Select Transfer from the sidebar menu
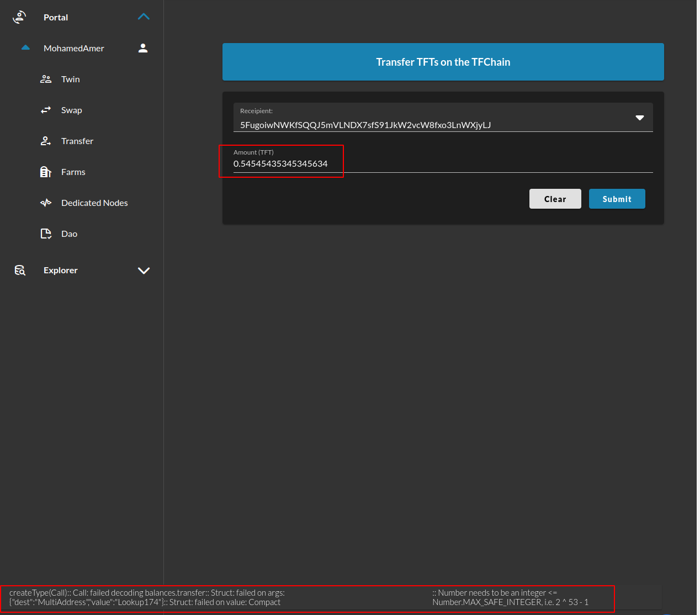700x615 pixels. click(77, 141)
